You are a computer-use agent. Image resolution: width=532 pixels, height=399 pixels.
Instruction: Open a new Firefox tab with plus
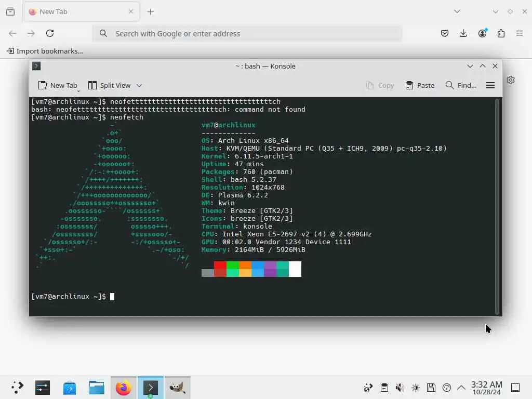(x=150, y=12)
